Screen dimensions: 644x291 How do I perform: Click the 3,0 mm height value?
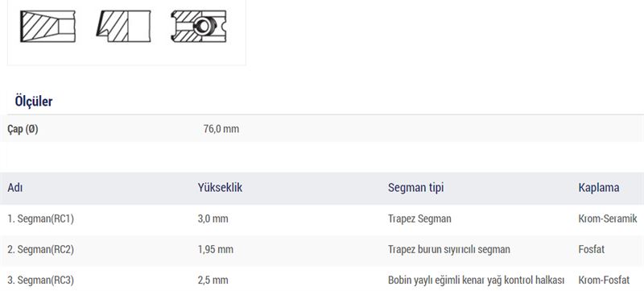[x=213, y=219]
